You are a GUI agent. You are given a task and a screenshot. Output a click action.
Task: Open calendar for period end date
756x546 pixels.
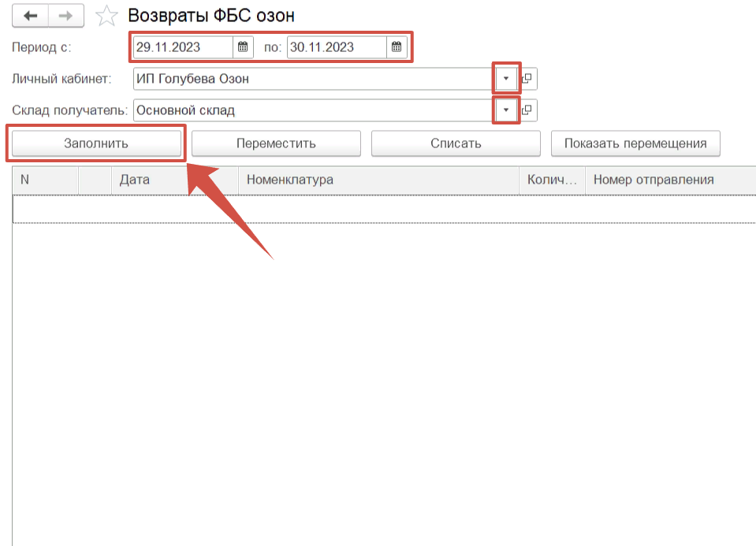(397, 47)
